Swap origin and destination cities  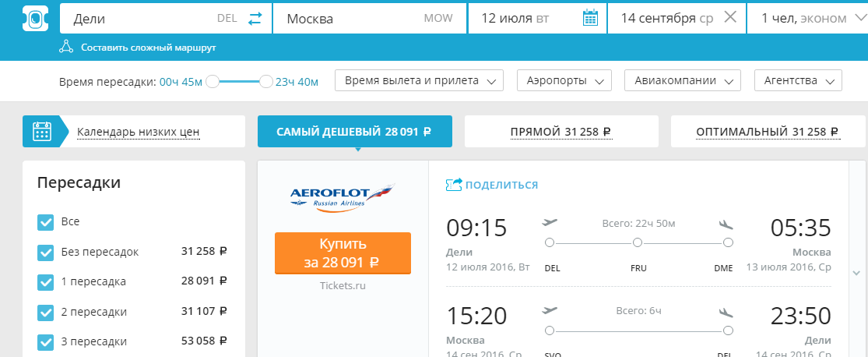coord(255,19)
